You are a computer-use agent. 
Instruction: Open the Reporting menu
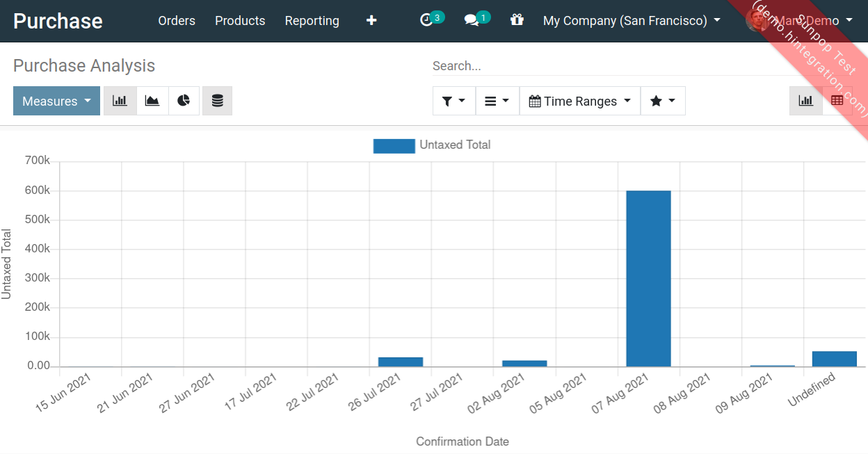[x=312, y=21]
